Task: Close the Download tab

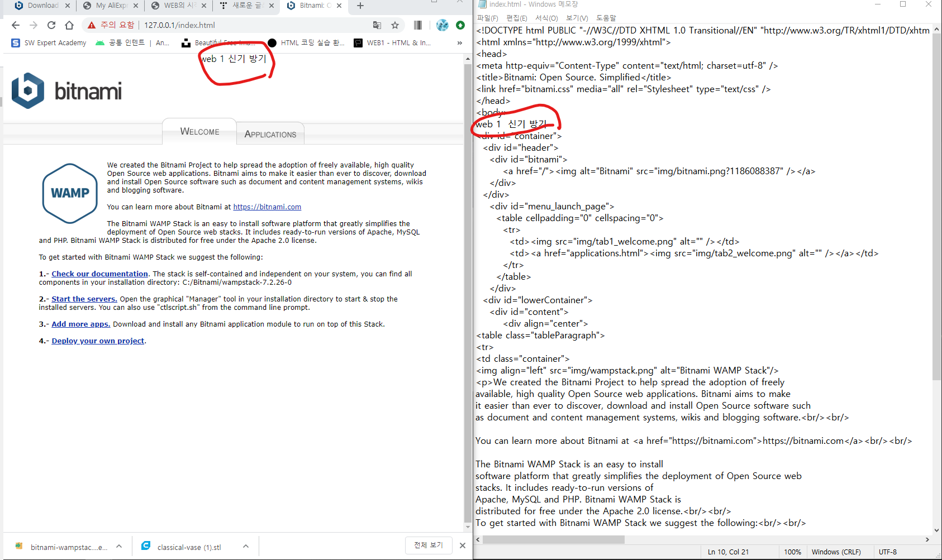Action: point(67,6)
